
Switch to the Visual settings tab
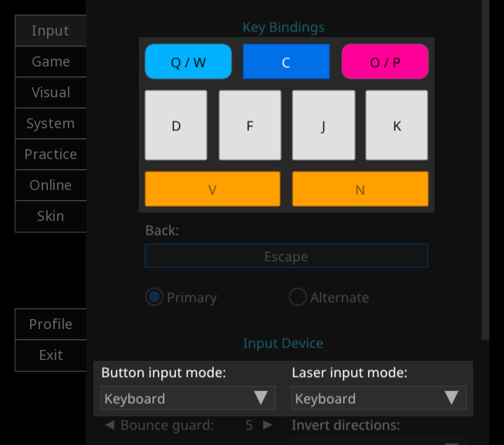(51, 93)
